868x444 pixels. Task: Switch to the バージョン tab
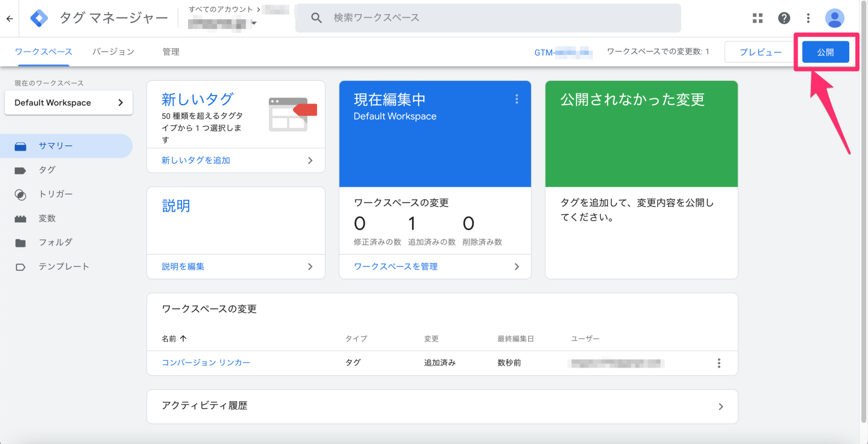tap(113, 51)
